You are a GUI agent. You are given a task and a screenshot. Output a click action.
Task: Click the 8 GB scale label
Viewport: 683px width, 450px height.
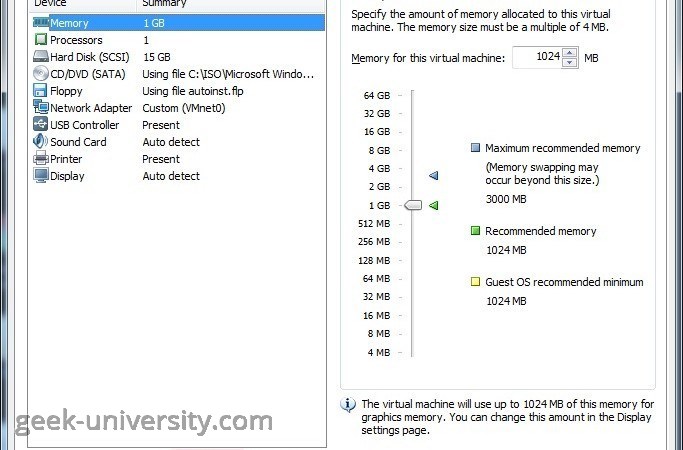[379, 150]
